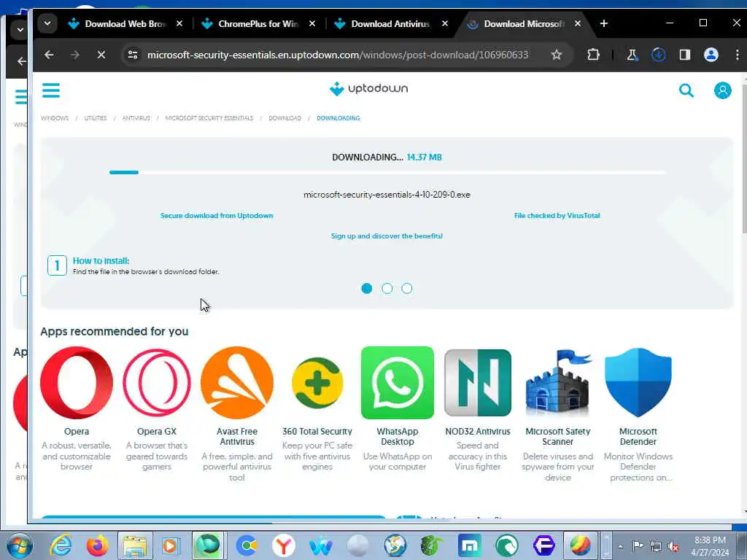Click the Uptodown logo

pyautogui.click(x=368, y=88)
